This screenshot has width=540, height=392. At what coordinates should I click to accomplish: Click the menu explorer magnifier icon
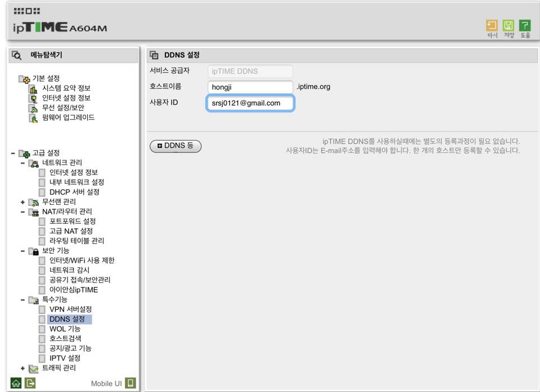pyautogui.click(x=16, y=55)
